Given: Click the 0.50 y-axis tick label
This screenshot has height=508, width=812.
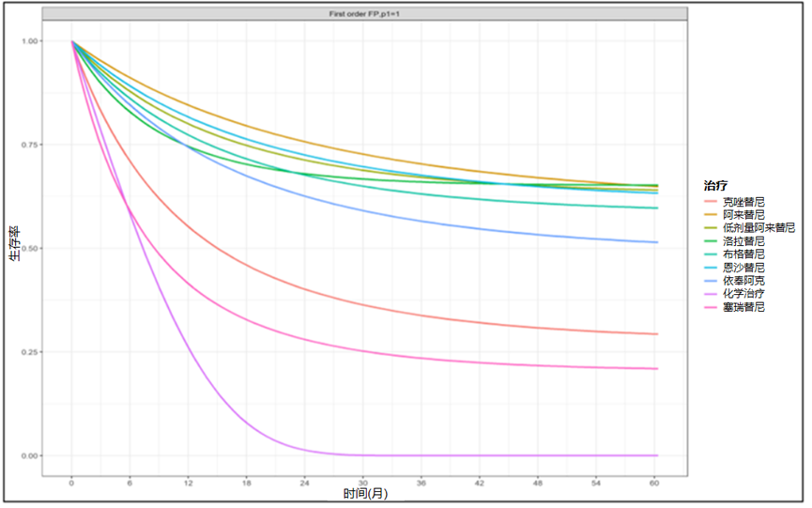Looking at the screenshot, I should [x=30, y=249].
